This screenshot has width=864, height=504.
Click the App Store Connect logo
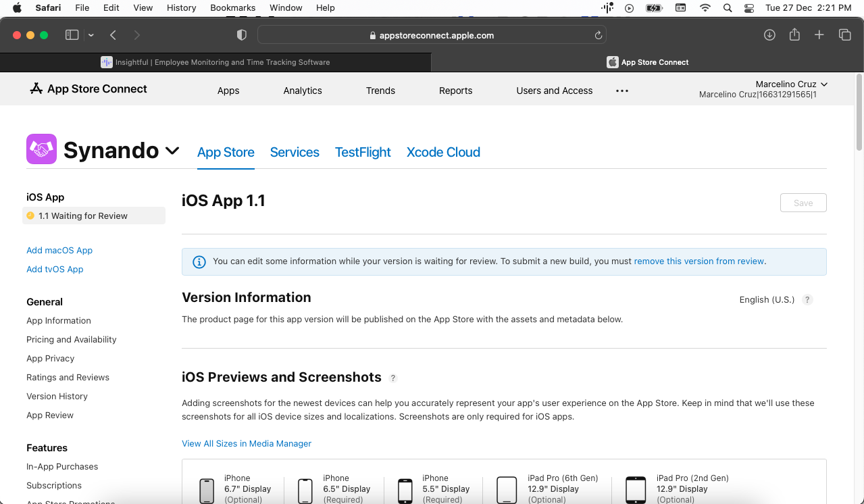point(88,89)
